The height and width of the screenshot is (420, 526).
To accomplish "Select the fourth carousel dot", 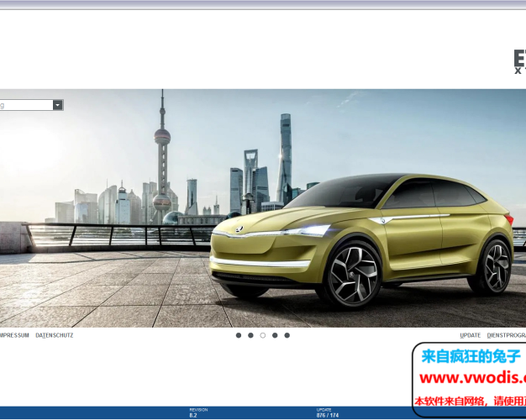I will pyautogui.click(x=275, y=335).
